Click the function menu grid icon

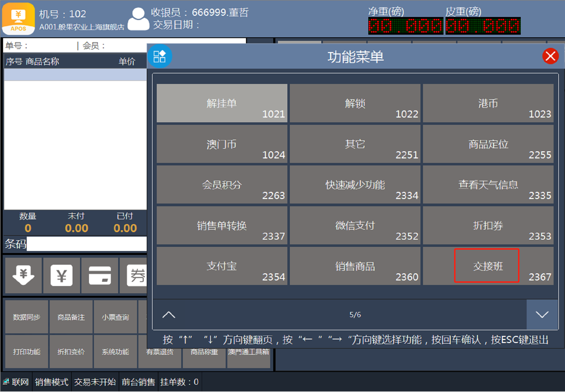[160, 56]
